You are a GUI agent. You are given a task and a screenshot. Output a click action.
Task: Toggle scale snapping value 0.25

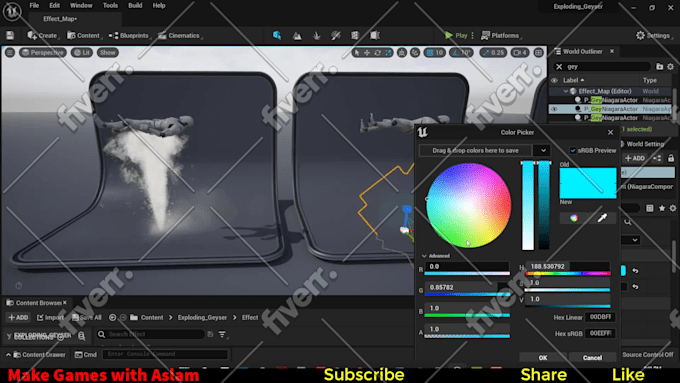[x=493, y=52]
